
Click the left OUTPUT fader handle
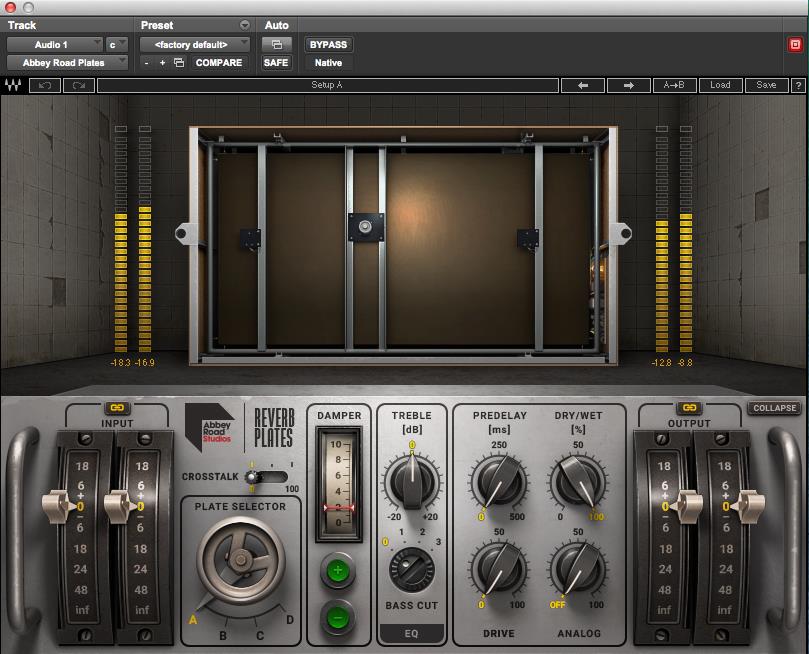[x=688, y=506]
